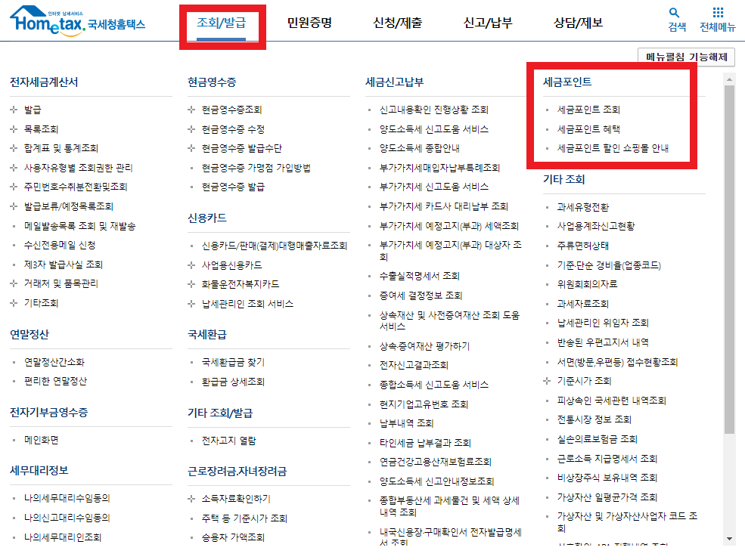Image resolution: width=745 pixels, height=560 pixels.
Task: Click 가상자산 일평균가격 조회
Action: [610, 497]
